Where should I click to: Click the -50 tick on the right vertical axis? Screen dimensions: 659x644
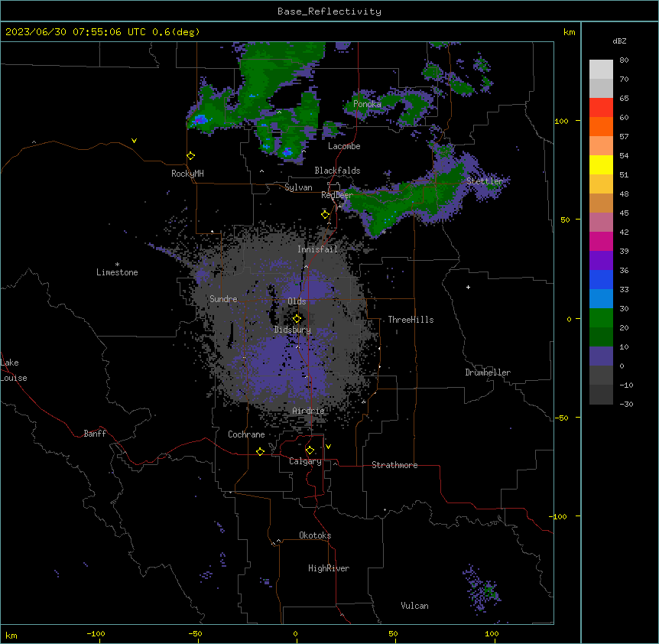pos(561,418)
